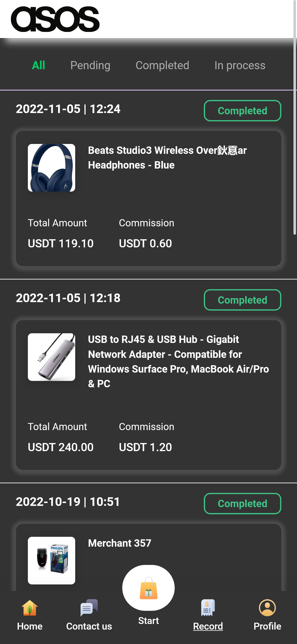Click Completed badge on 2022-10-19 order
Screen dimensions: 297x644
(242, 504)
